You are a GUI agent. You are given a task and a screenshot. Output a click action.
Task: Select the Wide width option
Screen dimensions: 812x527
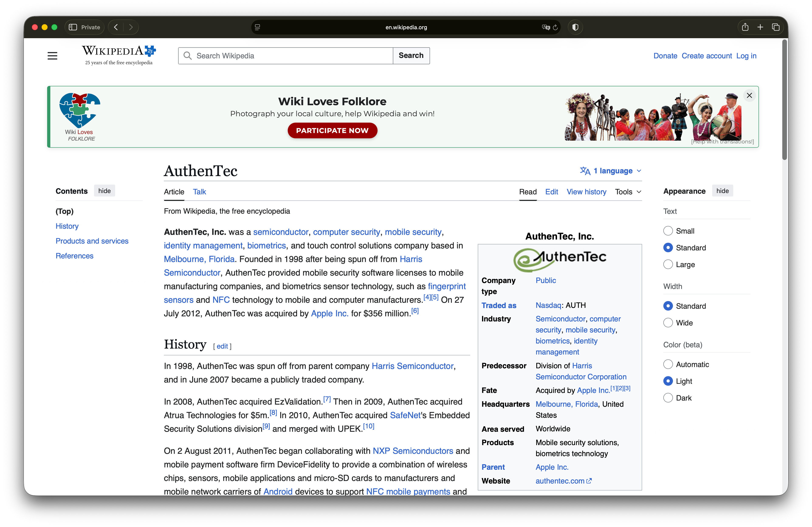[668, 322]
